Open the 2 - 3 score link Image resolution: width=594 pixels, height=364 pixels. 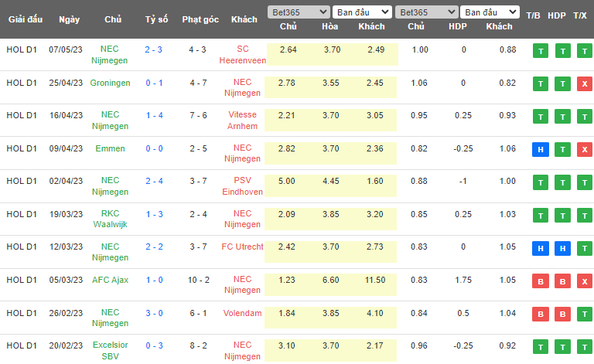click(x=153, y=49)
